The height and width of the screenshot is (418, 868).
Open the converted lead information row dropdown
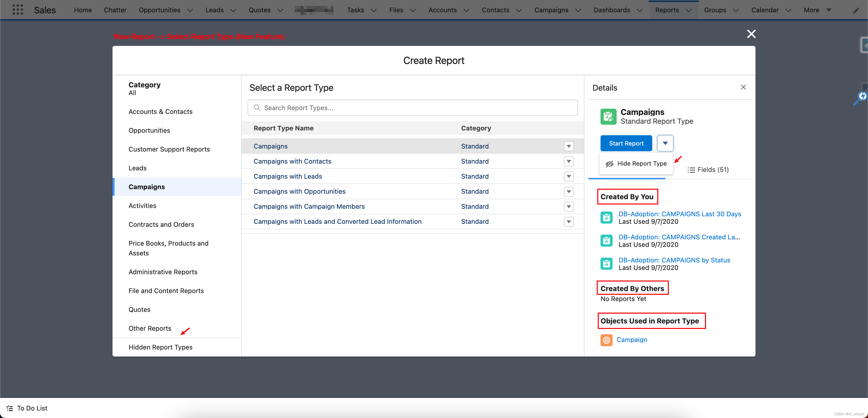click(568, 222)
